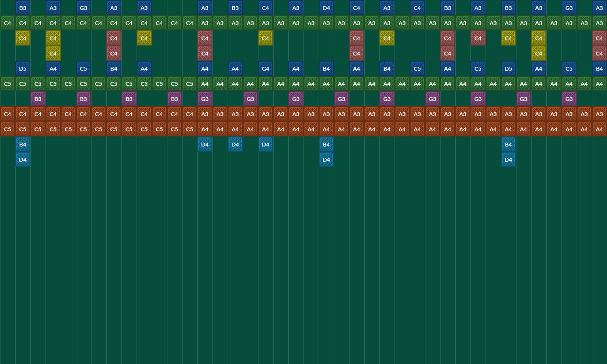Click the lower yellow C4 in a stacked pair
This screenshot has height=364, width=607.
pyautogui.click(x=53, y=54)
